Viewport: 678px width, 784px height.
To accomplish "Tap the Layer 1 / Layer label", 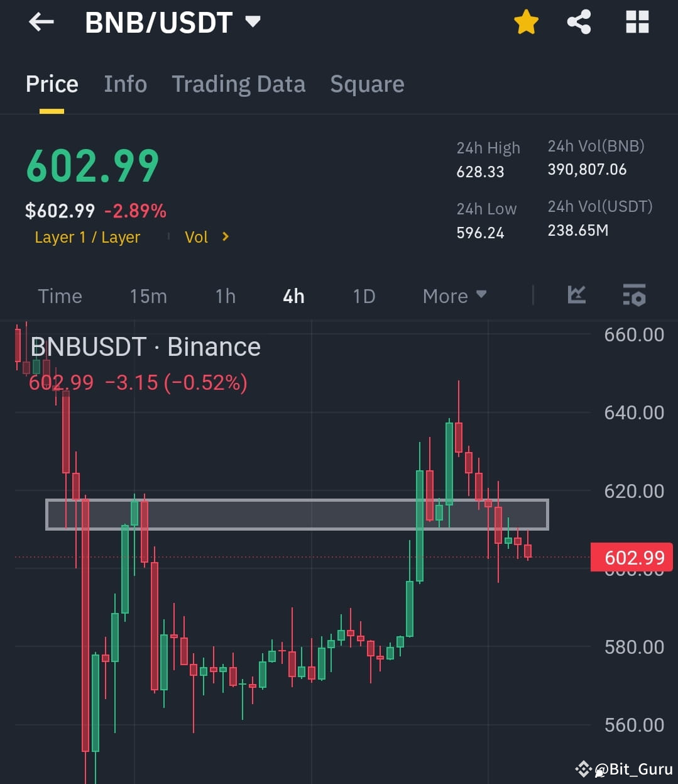I will point(87,237).
